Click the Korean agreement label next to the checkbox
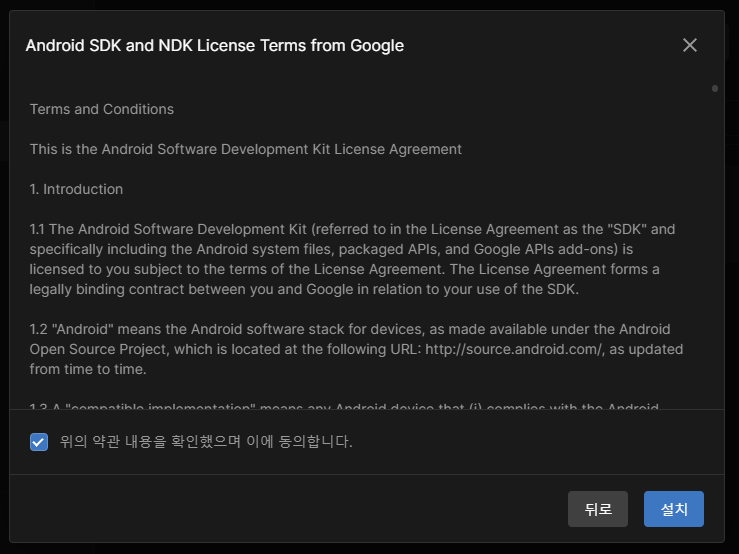Image resolution: width=739 pixels, height=554 pixels. [206, 442]
